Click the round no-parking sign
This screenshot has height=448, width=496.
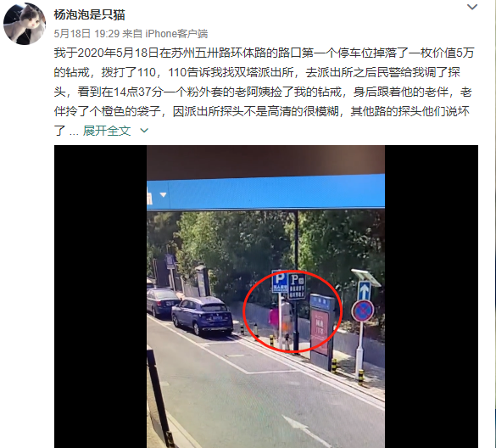363,311
